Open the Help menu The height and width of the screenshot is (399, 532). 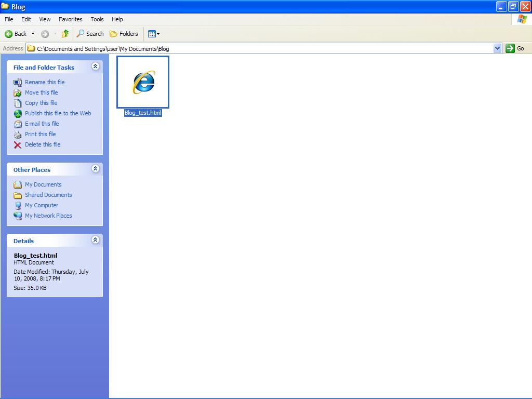pyautogui.click(x=117, y=19)
